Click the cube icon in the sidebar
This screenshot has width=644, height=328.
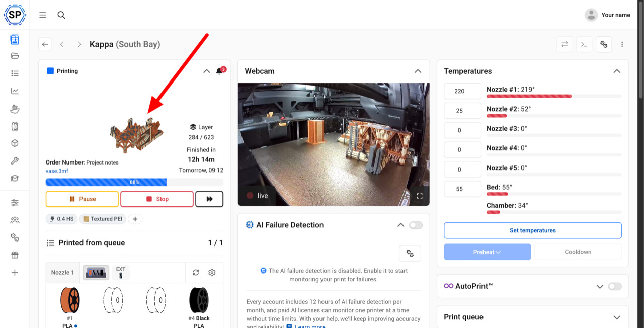coord(15,143)
